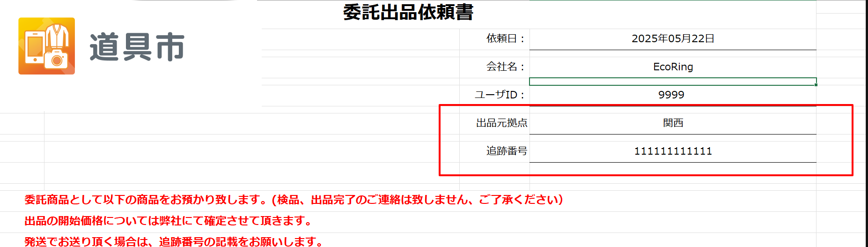Select the ユーザID label cell

[x=500, y=95]
